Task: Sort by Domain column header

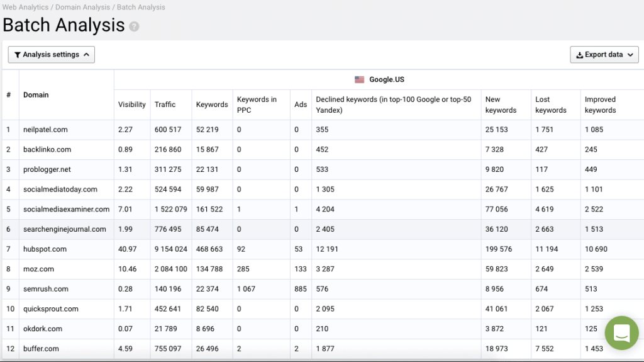Action: click(x=36, y=94)
